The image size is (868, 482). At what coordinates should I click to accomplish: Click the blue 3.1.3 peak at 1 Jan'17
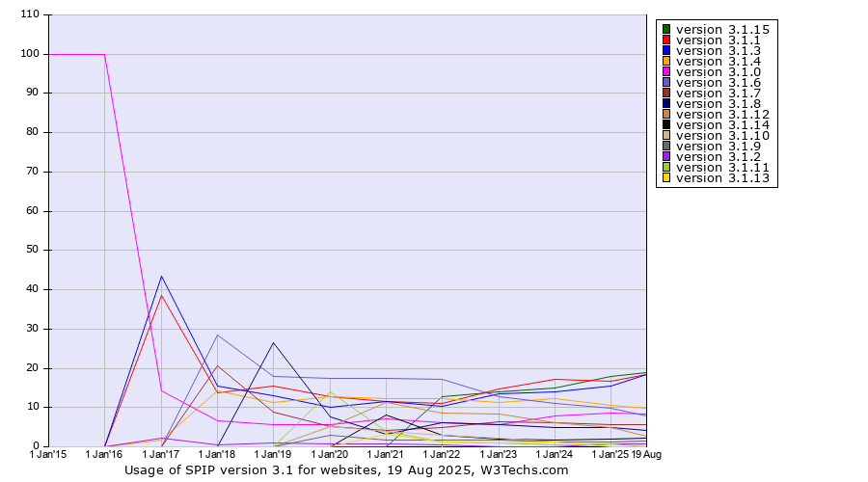click(161, 276)
